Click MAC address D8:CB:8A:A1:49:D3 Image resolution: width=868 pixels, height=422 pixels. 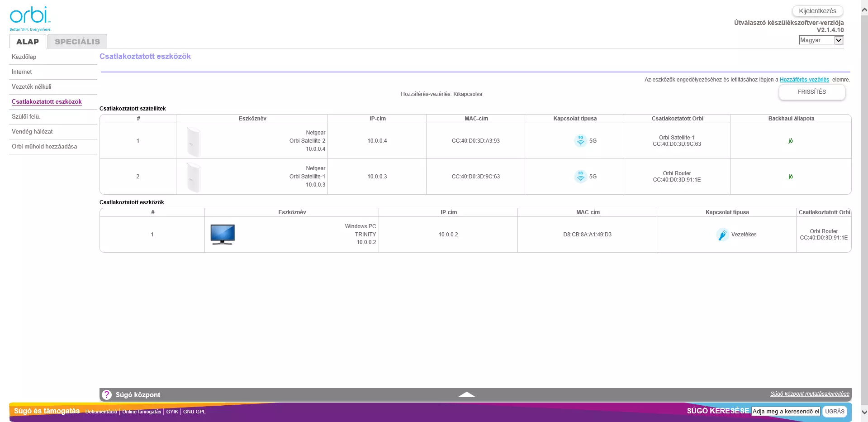587,235
